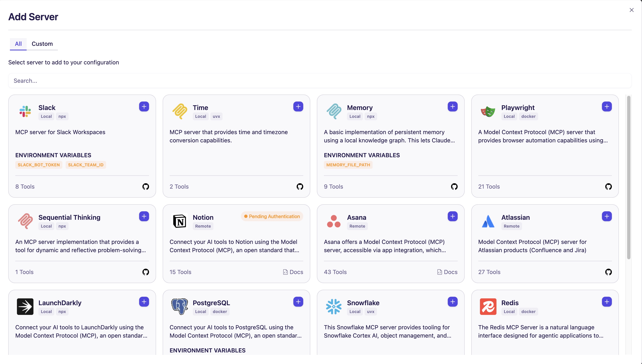
Task: Click the vertical scrollbar of server list
Action: 629,177
